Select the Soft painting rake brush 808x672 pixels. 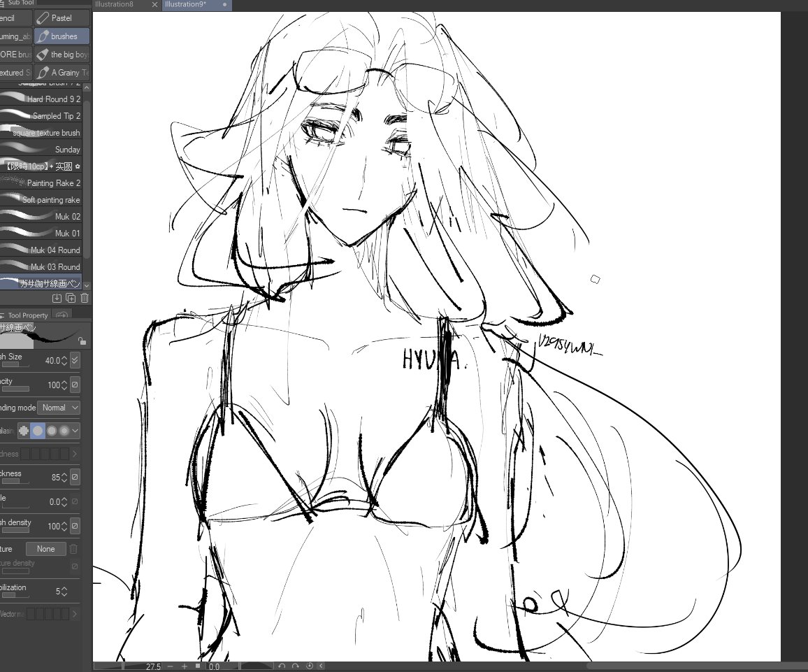tap(41, 199)
